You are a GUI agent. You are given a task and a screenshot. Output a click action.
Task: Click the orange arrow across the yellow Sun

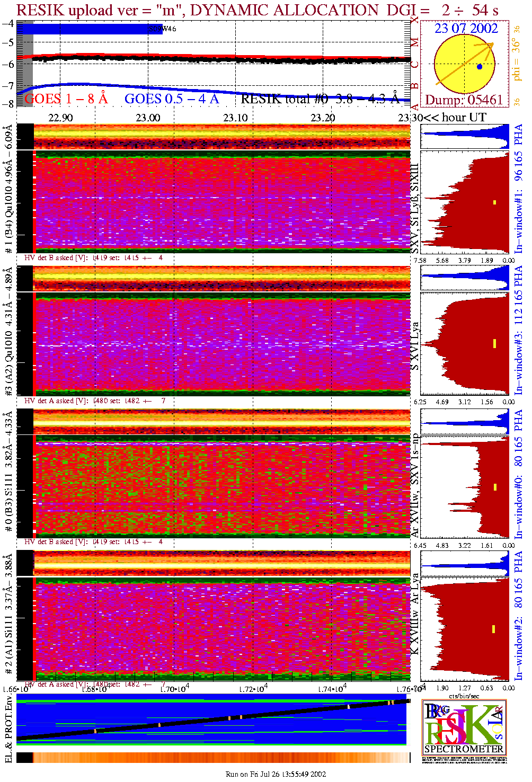(x=464, y=64)
